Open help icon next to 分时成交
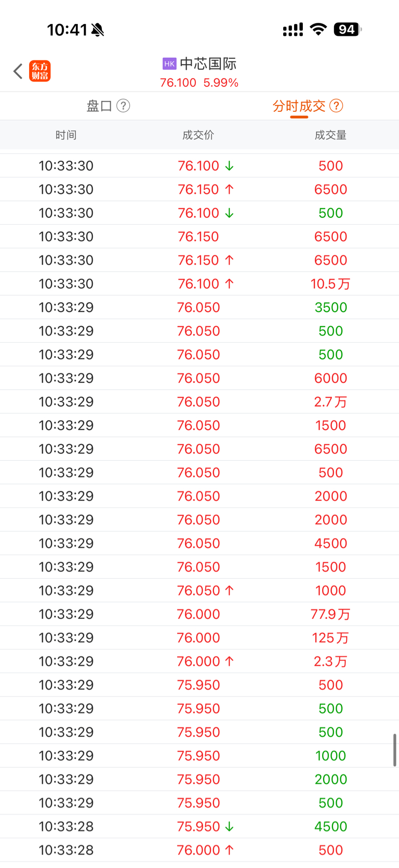 click(x=336, y=106)
